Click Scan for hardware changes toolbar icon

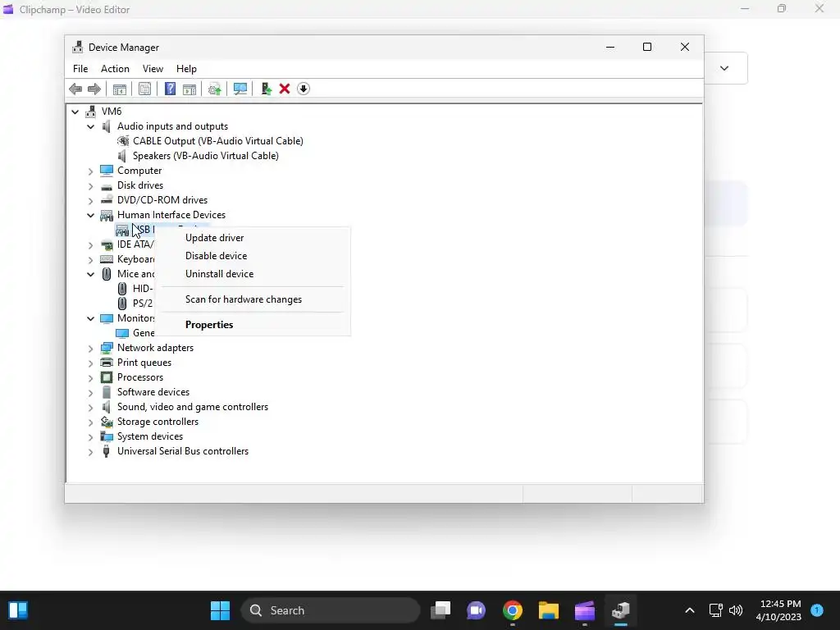240,89
